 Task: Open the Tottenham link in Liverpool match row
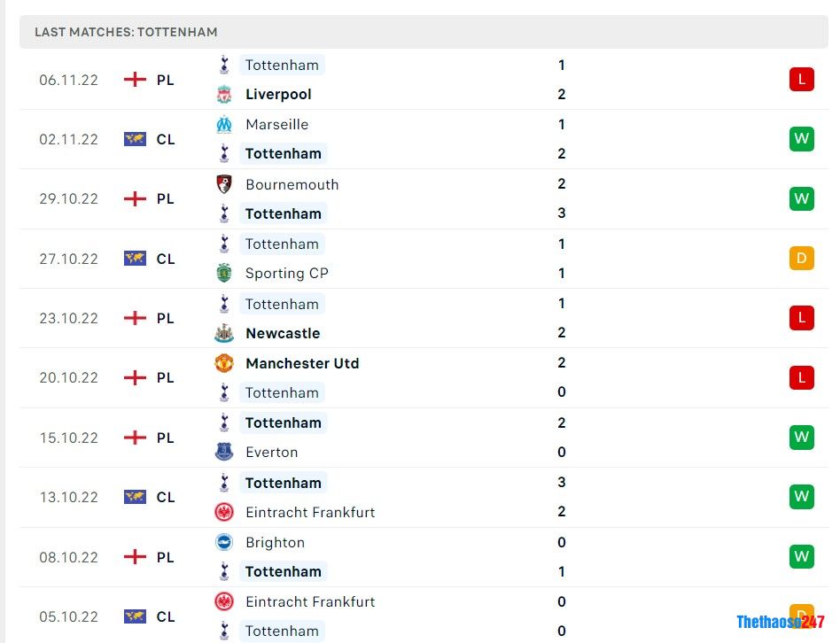coord(282,64)
